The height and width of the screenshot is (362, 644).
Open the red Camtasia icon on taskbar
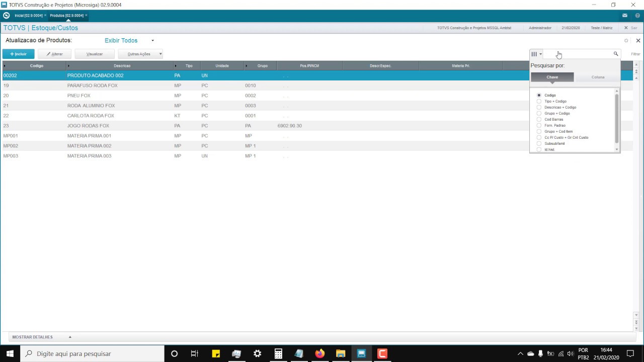pyautogui.click(x=382, y=353)
